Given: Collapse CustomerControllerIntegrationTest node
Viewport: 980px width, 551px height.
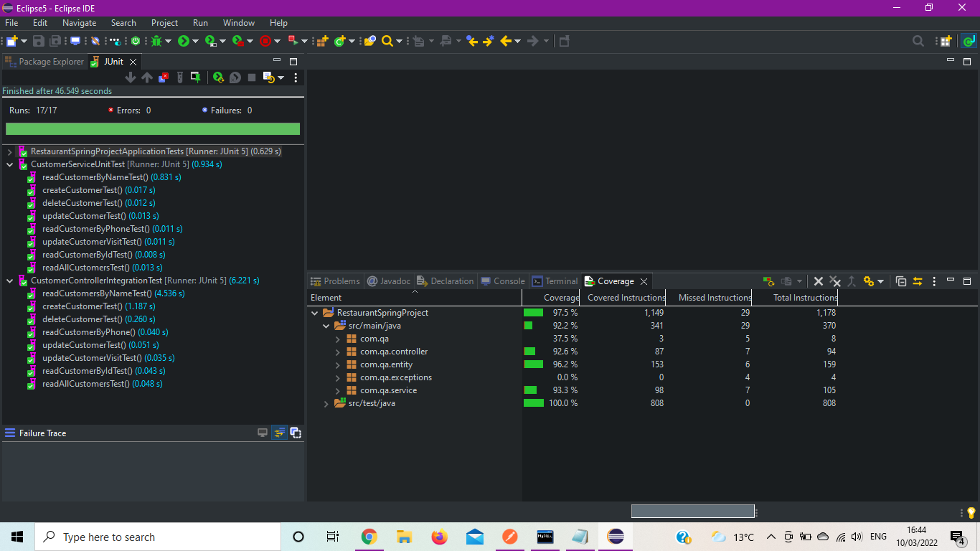Looking at the screenshot, I should click(x=10, y=281).
